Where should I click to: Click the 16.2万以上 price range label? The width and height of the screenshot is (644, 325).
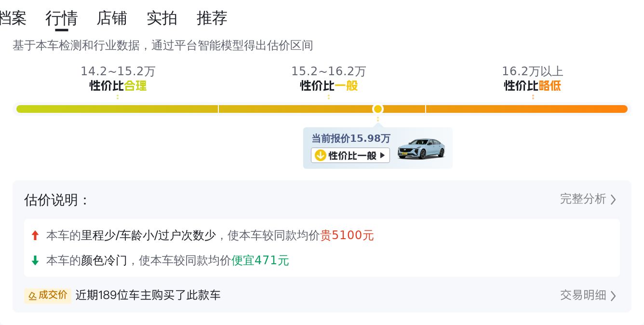[533, 71]
